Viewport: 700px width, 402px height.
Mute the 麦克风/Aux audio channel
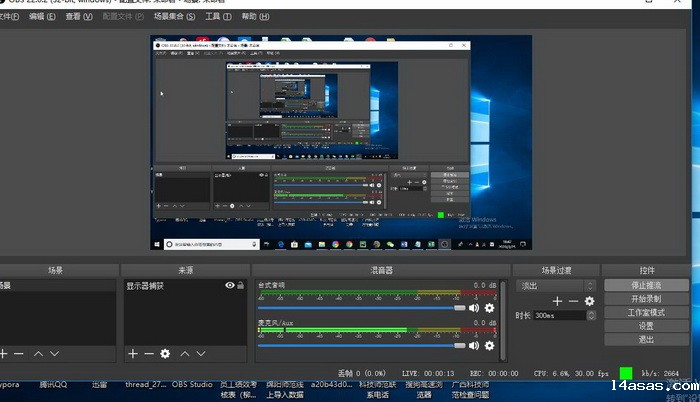[x=475, y=346]
